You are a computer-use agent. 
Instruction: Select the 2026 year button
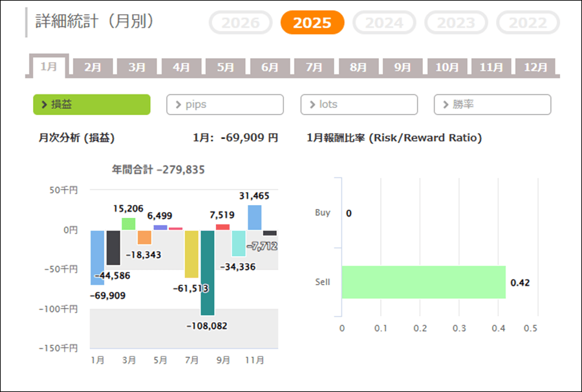tap(241, 23)
